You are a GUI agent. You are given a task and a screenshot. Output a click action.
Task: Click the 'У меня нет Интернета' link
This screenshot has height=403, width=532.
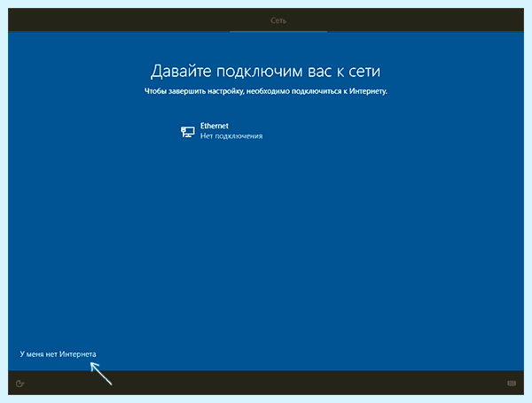pos(58,354)
